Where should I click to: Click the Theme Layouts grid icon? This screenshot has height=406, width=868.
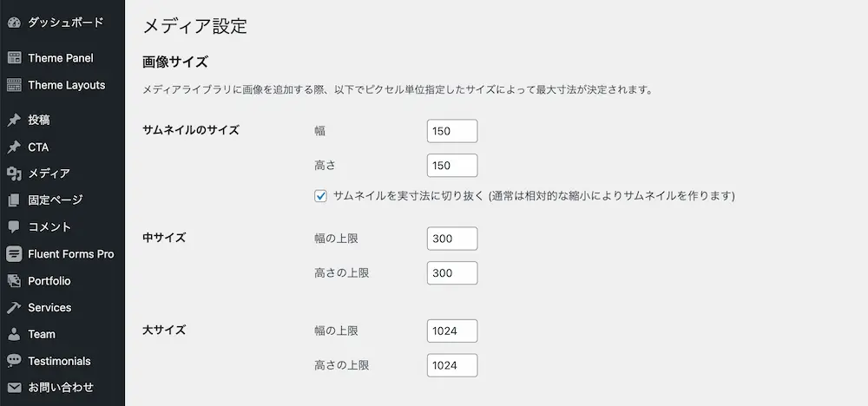pos(13,85)
